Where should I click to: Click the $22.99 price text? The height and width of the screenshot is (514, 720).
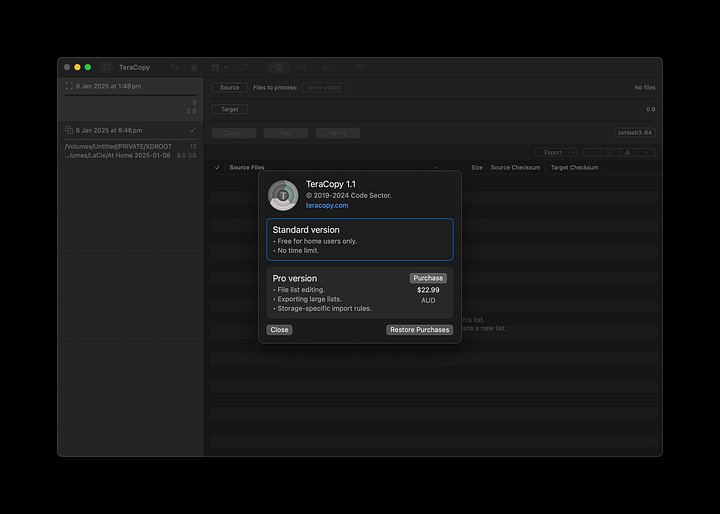tap(428, 290)
